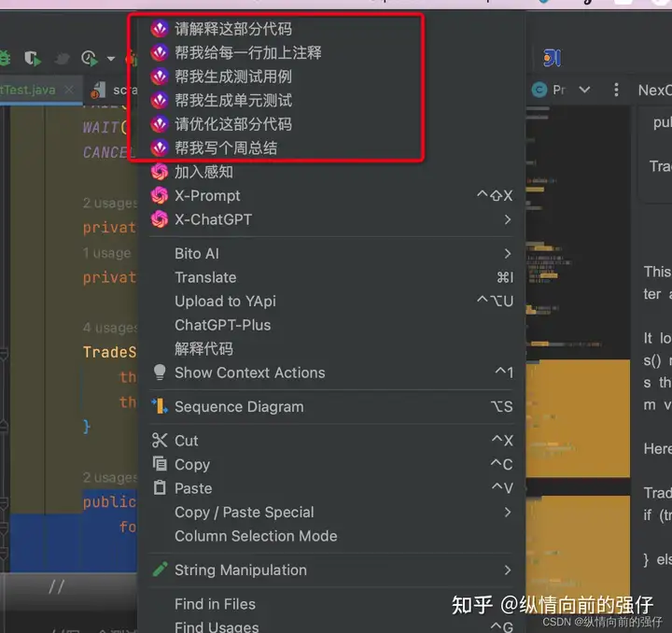Select Upload to YApi
This screenshot has height=633, width=672.
[330, 302]
